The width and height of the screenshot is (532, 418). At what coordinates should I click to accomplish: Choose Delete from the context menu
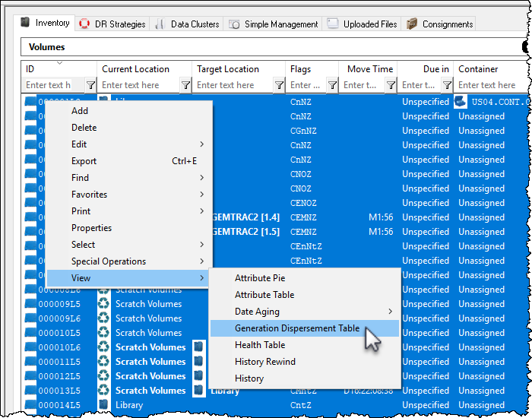pos(129,128)
